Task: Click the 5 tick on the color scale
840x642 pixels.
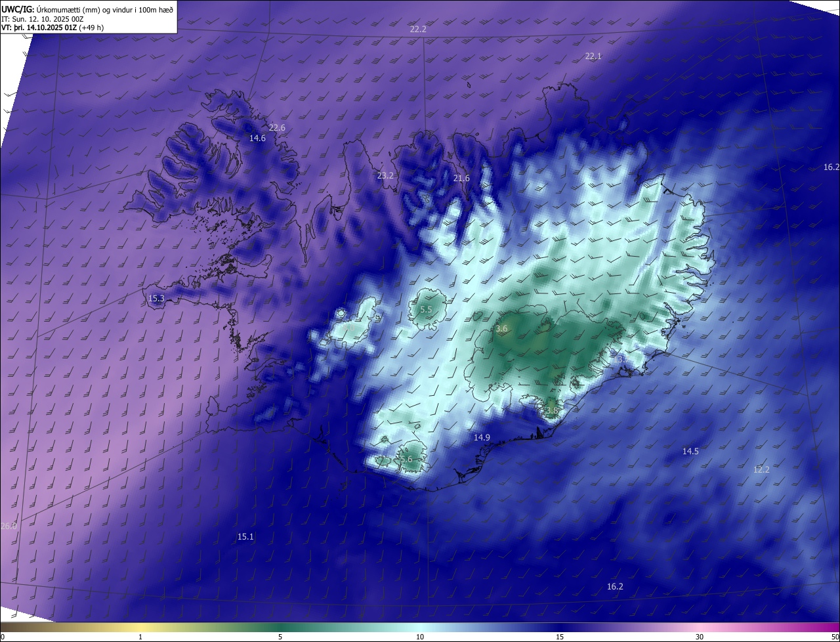Action: point(280,637)
